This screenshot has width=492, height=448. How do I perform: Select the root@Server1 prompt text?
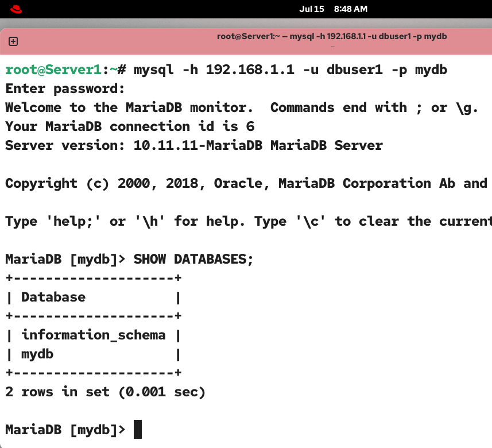tap(53, 69)
